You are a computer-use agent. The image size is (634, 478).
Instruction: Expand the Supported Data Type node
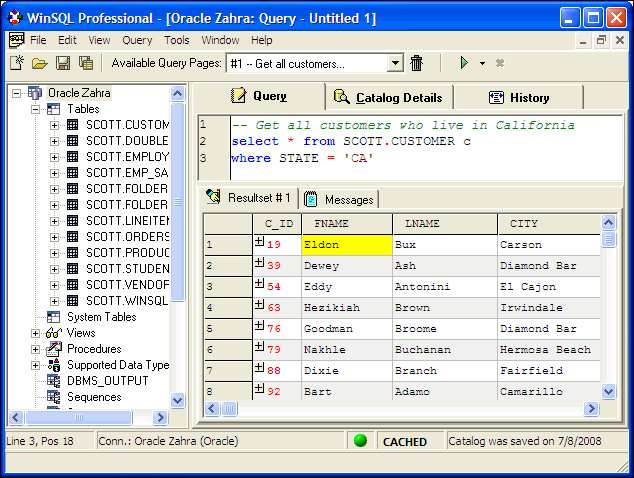click(x=36, y=365)
